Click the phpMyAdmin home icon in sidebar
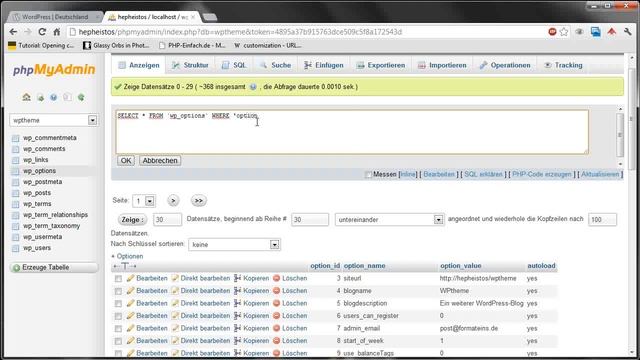This screenshot has width=640, height=360. pyautogui.click(x=27, y=97)
